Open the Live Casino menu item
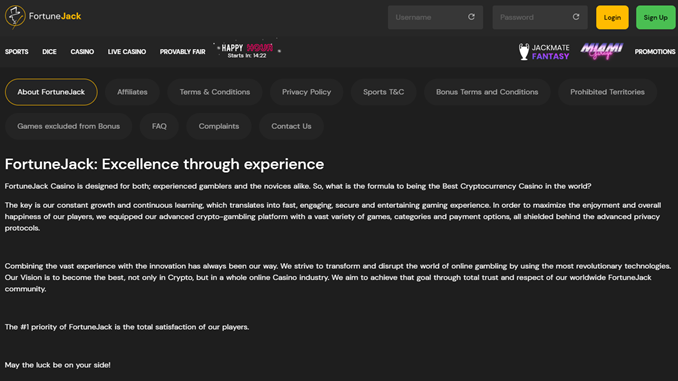678x381 pixels. pyautogui.click(x=127, y=51)
